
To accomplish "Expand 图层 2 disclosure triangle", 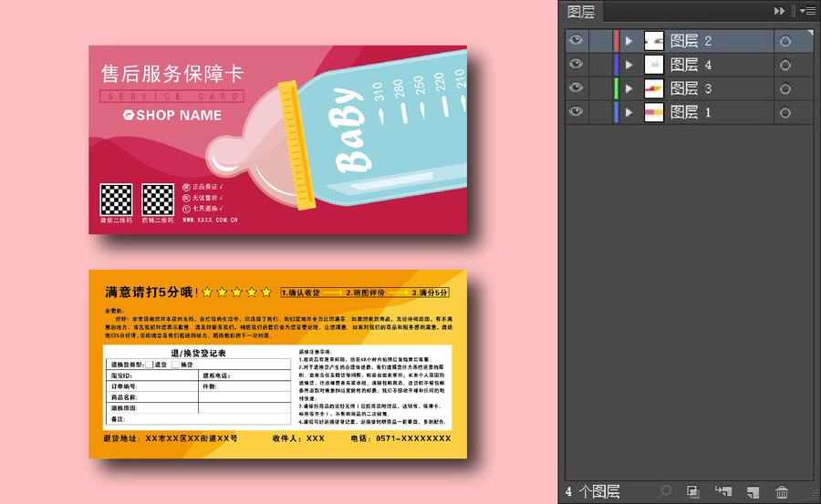I will 629,41.
